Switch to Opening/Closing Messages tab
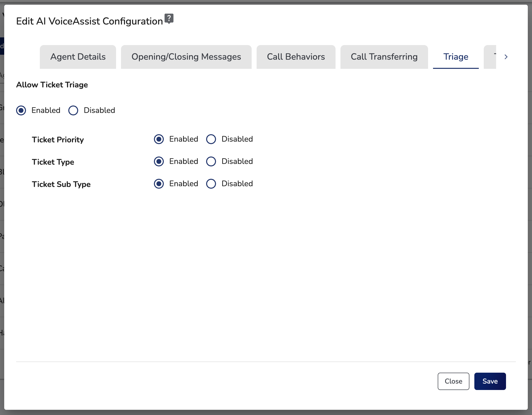The height and width of the screenshot is (415, 532). (186, 57)
